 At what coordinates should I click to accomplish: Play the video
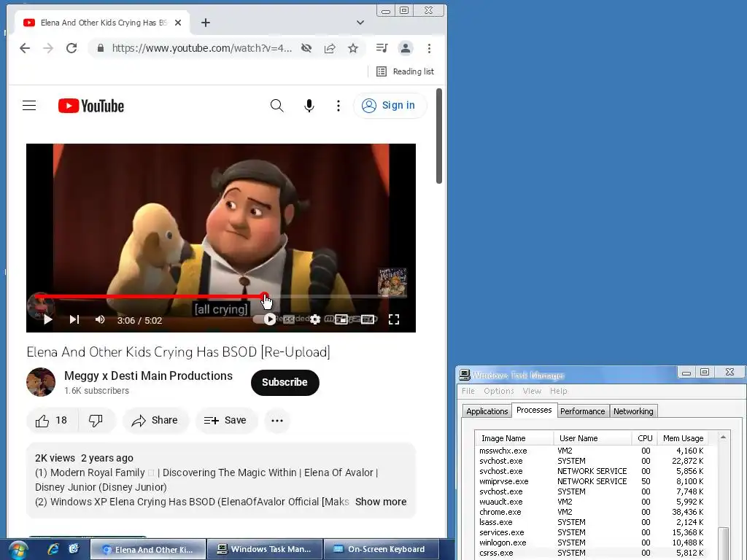tap(47, 319)
